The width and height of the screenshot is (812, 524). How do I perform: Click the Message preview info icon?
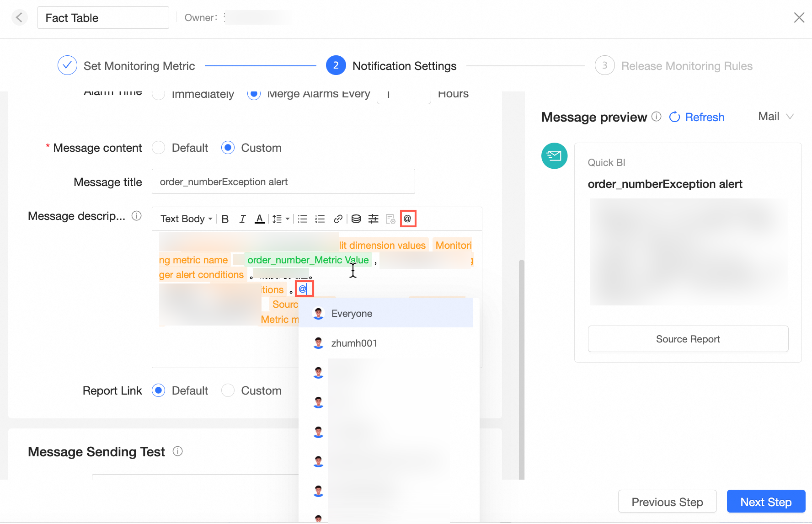(657, 117)
